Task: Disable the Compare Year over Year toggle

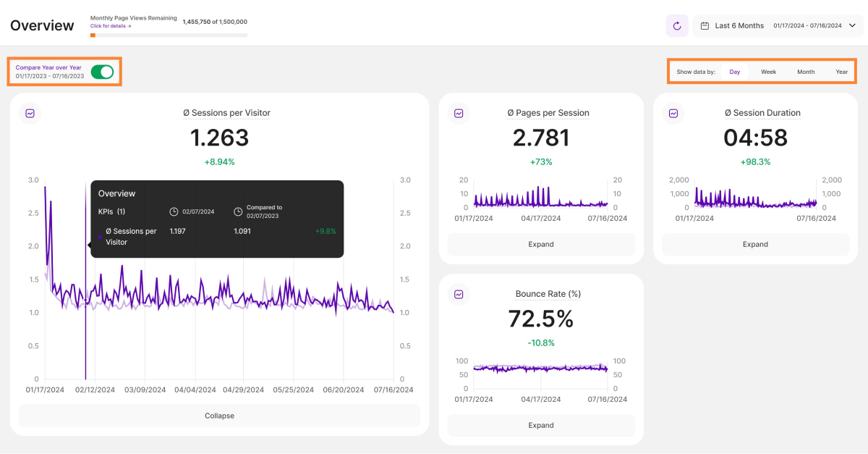Action: pos(102,72)
